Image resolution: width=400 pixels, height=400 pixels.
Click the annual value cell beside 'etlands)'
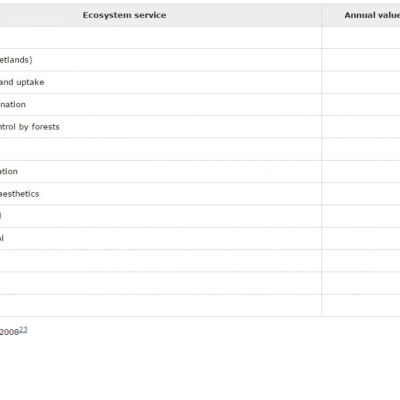tap(361, 60)
